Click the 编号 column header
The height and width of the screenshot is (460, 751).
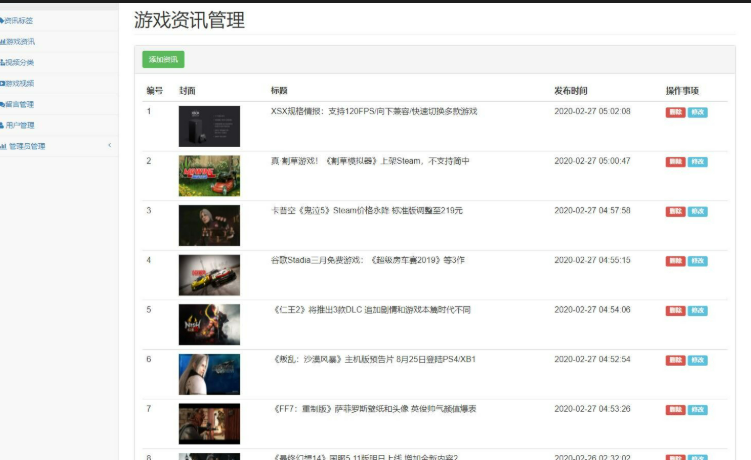(x=154, y=91)
